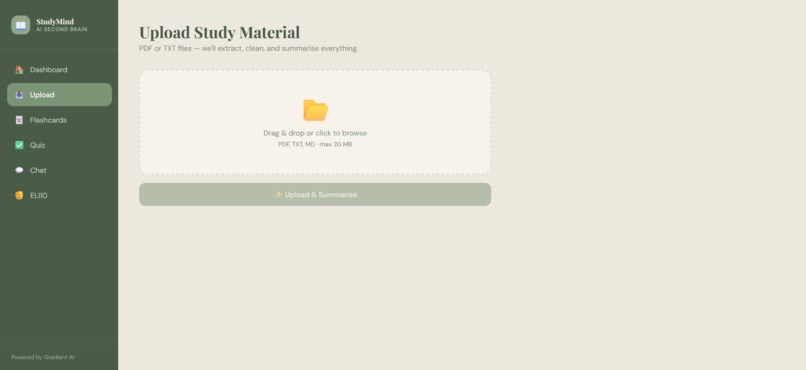Click the Chat speech bubble icon

[x=19, y=170]
